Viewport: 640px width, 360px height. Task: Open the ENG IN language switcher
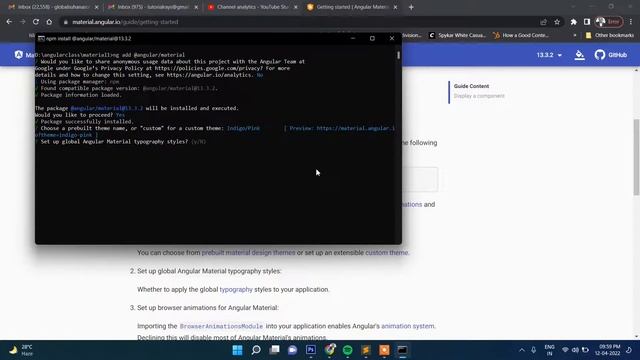[549, 350]
